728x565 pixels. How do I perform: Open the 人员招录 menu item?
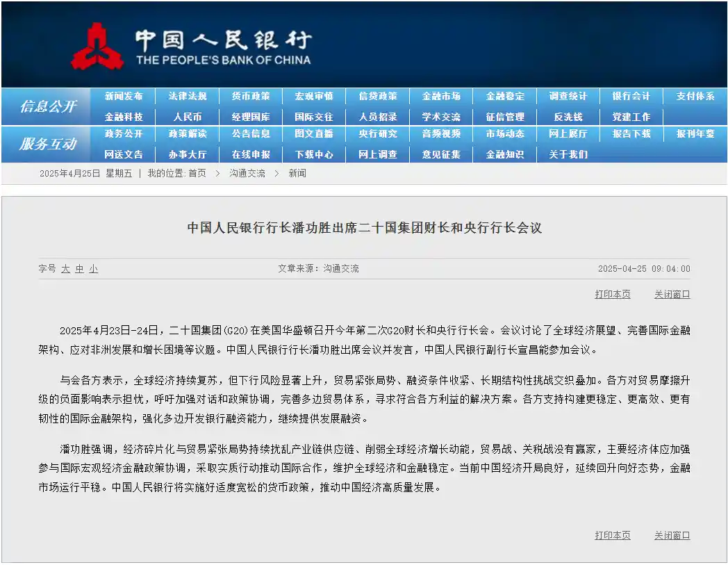click(377, 116)
